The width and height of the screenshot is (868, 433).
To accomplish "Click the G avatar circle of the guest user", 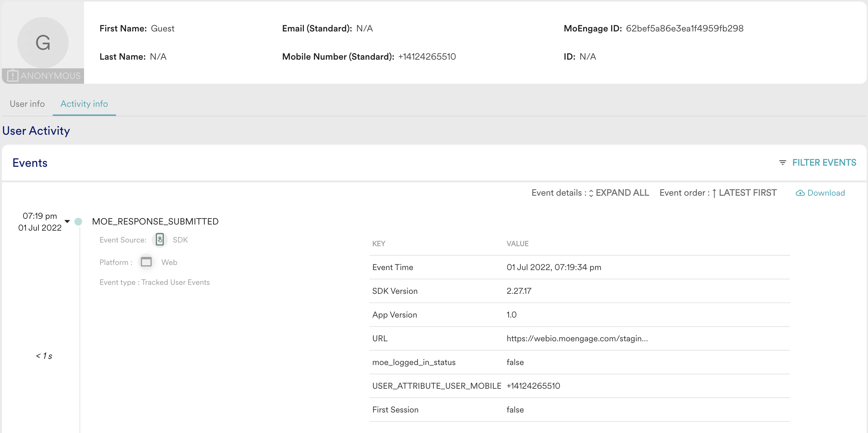I will pyautogui.click(x=42, y=43).
